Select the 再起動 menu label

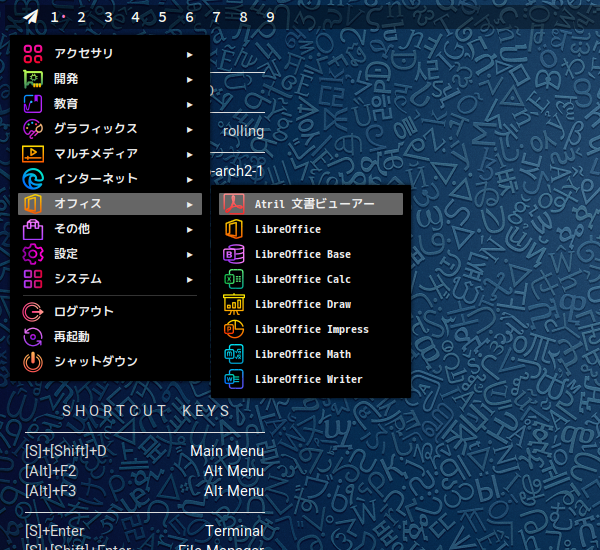tap(72, 337)
